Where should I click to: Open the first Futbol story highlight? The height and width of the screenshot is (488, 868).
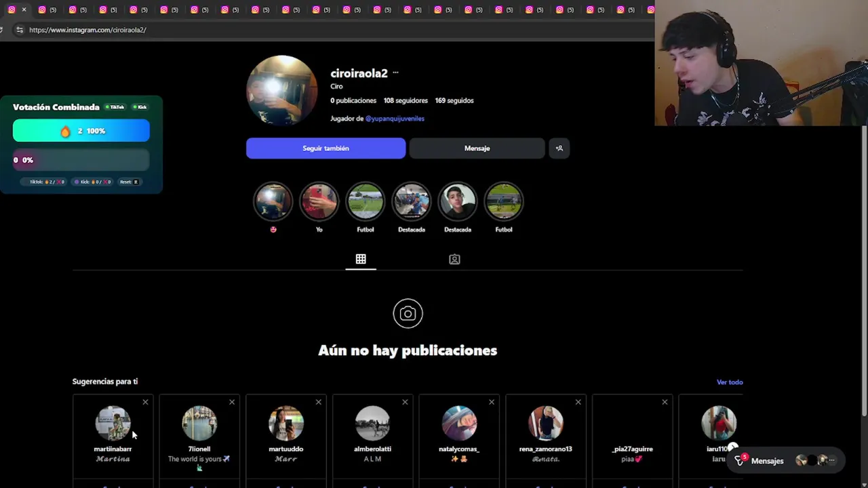point(366,202)
